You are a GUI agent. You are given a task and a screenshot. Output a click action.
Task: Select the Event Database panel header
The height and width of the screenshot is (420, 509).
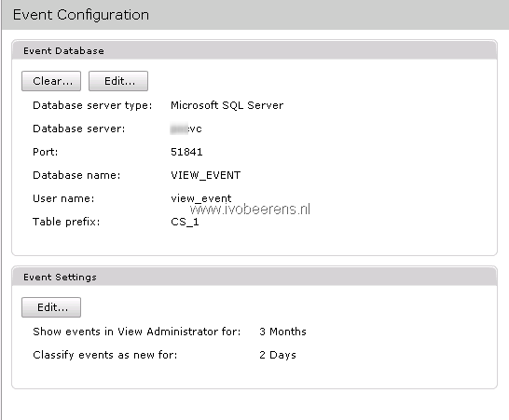click(x=254, y=50)
